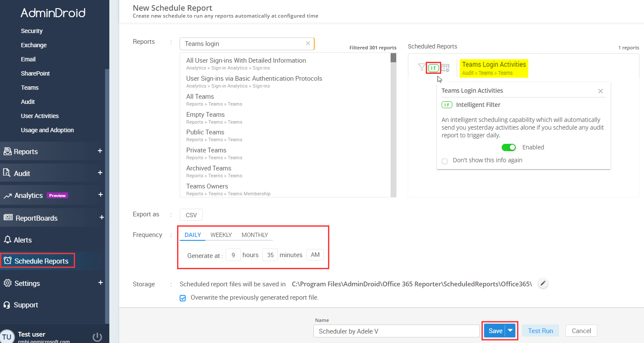This screenshot has width=644, height=343.
Task: Uncheck overwrite previously generated report file
Action: (183, 297)
